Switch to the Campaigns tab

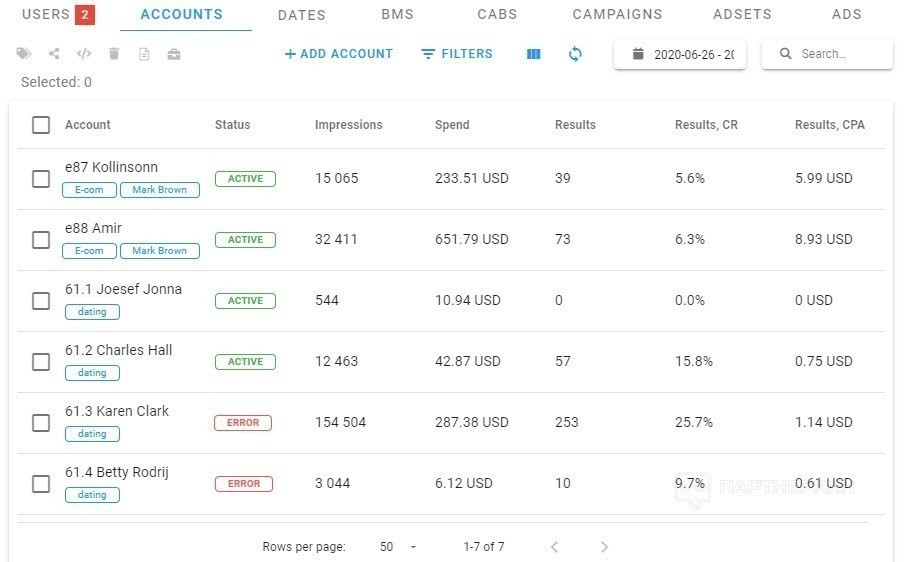(x=617, y=14)
